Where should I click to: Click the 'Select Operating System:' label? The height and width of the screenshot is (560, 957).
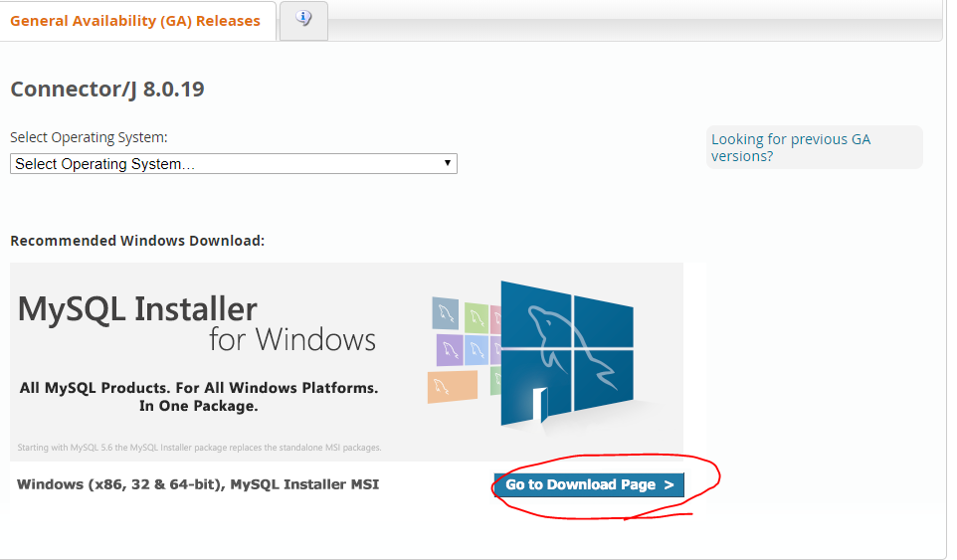click(x=89, y=137)
